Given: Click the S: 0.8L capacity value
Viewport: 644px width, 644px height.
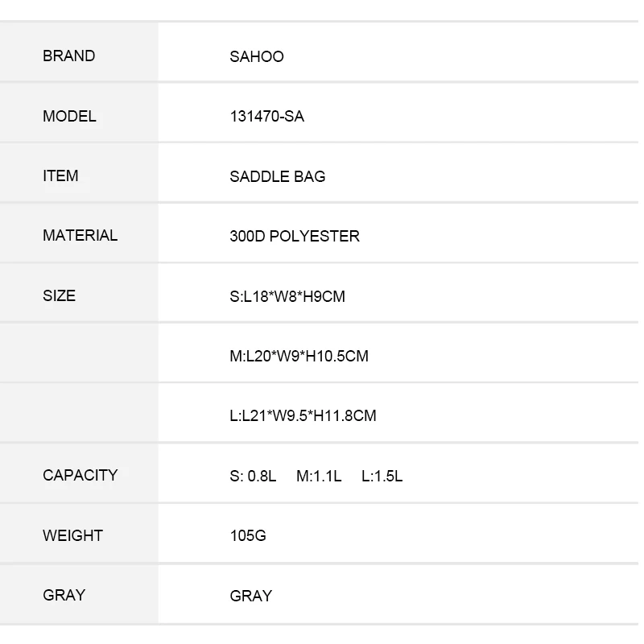Looking at the screenshot, I should [x=253, y=477].
